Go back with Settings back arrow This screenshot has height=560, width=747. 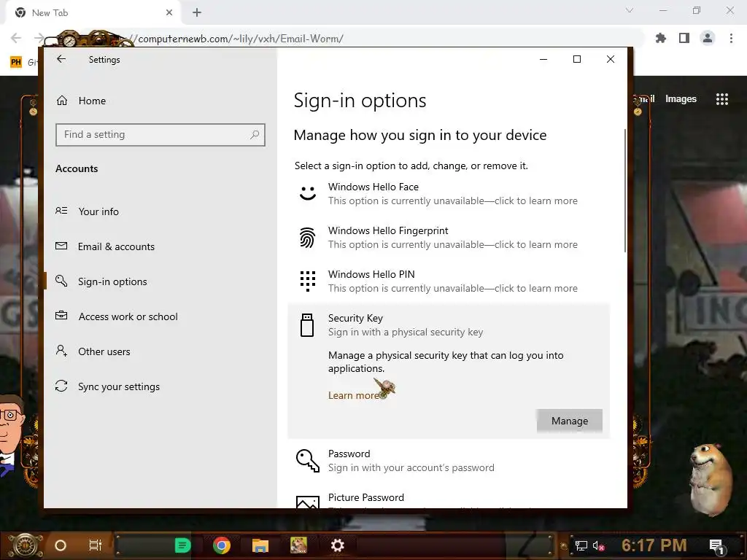tap(61, 59)
